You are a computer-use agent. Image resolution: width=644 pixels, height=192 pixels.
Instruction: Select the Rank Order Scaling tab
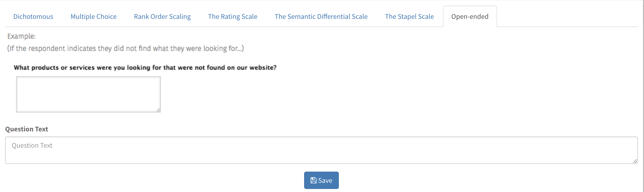click(162, 17)
